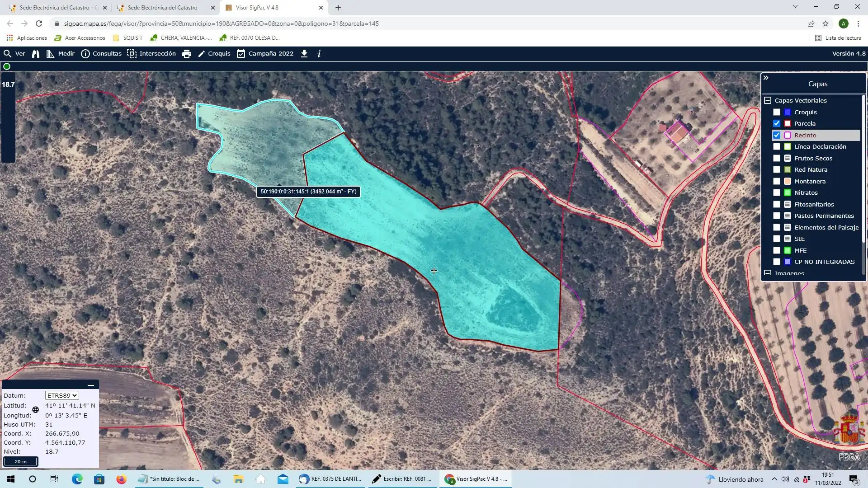Bookmark this page with the star icon
Screen dimensions: 868x488
pos(826,23)
